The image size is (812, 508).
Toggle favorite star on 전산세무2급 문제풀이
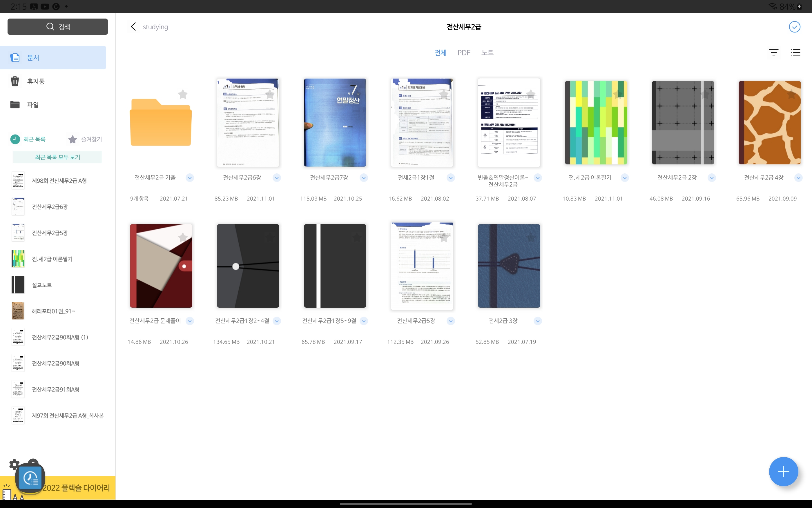pyautogui.click(x=183, y=237)
